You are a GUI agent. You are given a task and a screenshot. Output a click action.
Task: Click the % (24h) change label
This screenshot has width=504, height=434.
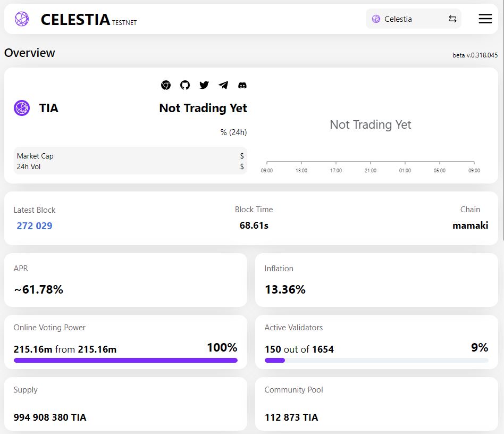pyautogui.click(x=234, y=132)
